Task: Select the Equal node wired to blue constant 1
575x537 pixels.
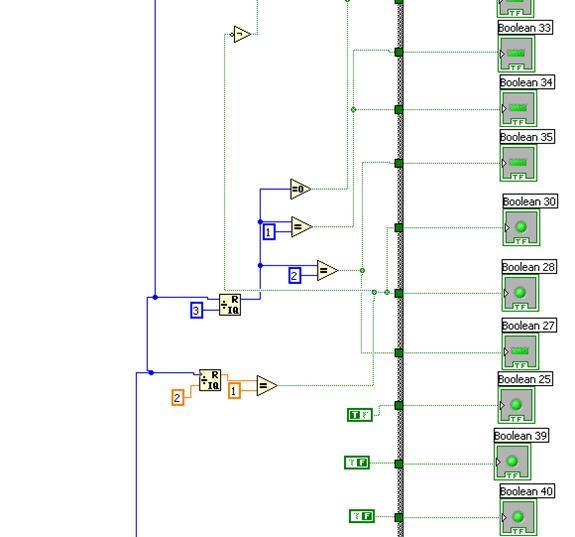Action: click(x=302, y=227)
